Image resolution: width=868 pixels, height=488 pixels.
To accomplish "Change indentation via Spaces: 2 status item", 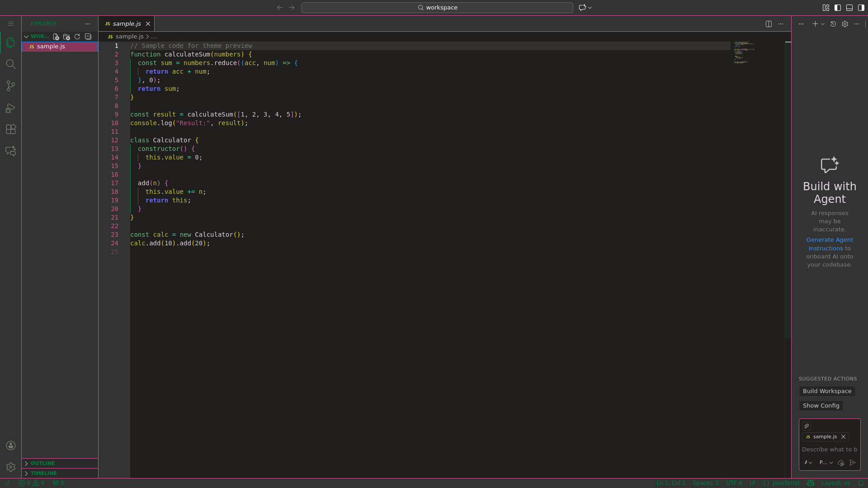I will pyautogui.click(x=705, y=483).
